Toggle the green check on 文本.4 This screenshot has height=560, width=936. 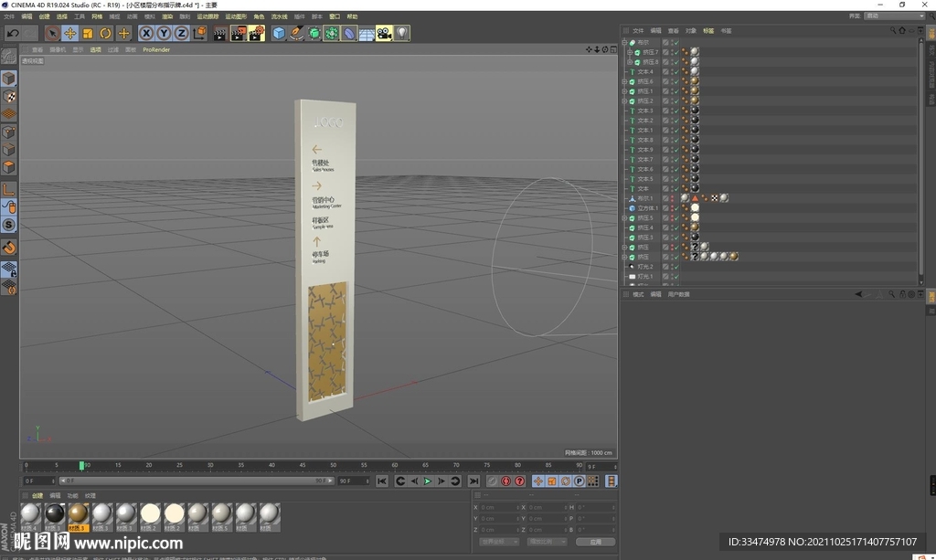[x=675, y=71]
